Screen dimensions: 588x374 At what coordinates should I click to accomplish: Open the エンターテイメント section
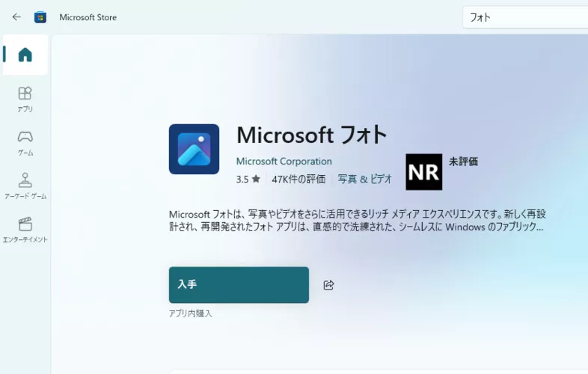[x=25, y=230]
